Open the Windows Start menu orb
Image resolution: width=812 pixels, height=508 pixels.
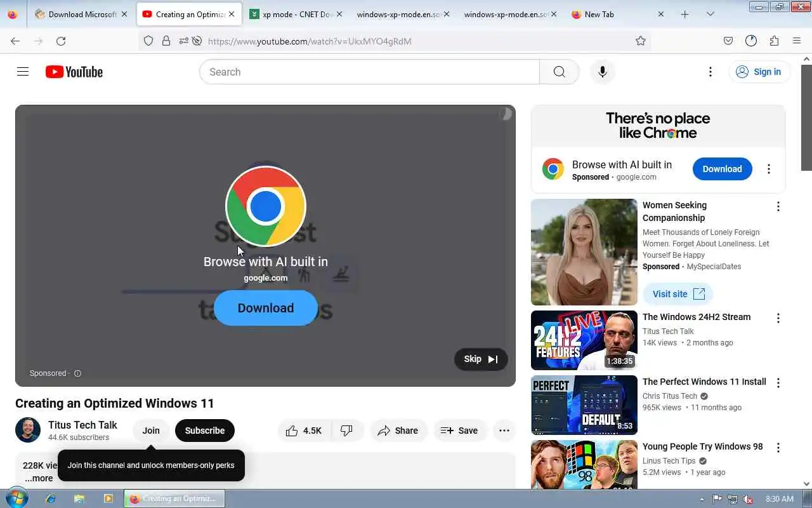16,498
